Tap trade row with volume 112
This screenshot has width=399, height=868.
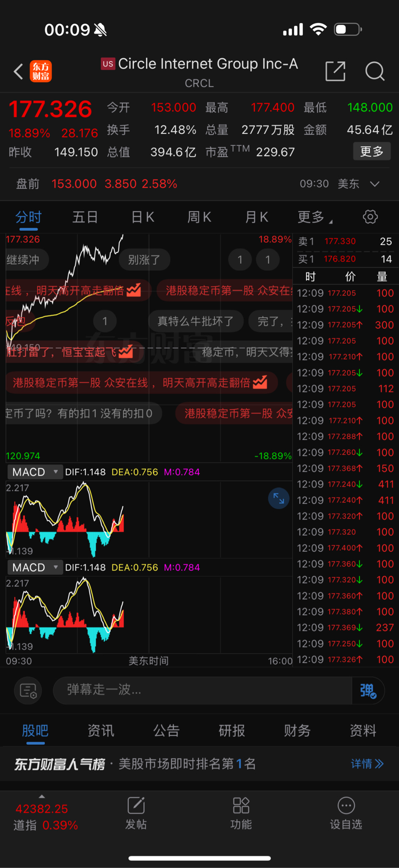point(345,388)
